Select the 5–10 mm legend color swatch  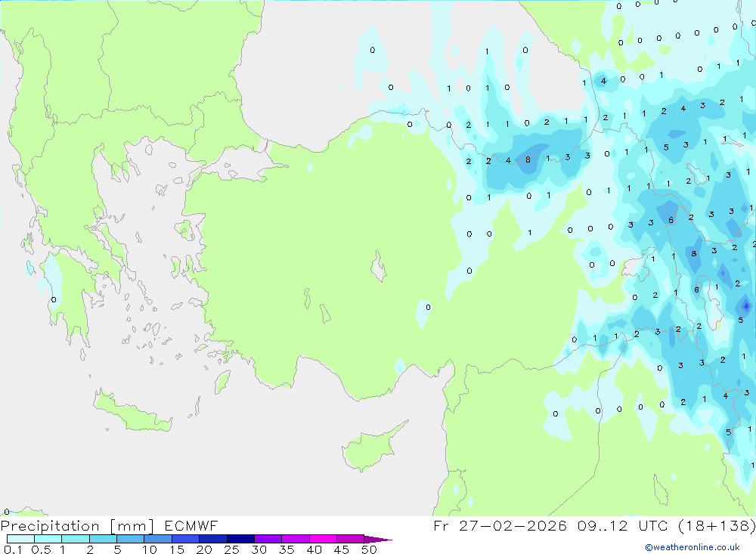[131, 539]
